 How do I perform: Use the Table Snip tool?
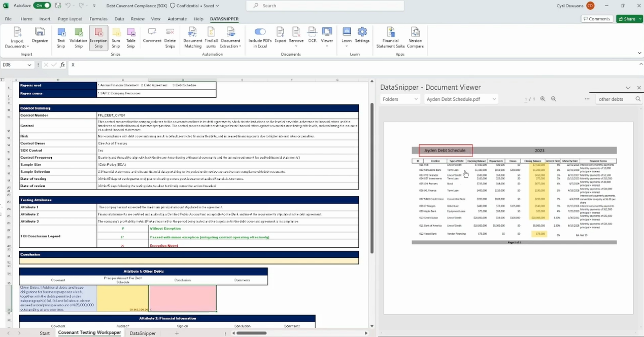tap(131, 38)
